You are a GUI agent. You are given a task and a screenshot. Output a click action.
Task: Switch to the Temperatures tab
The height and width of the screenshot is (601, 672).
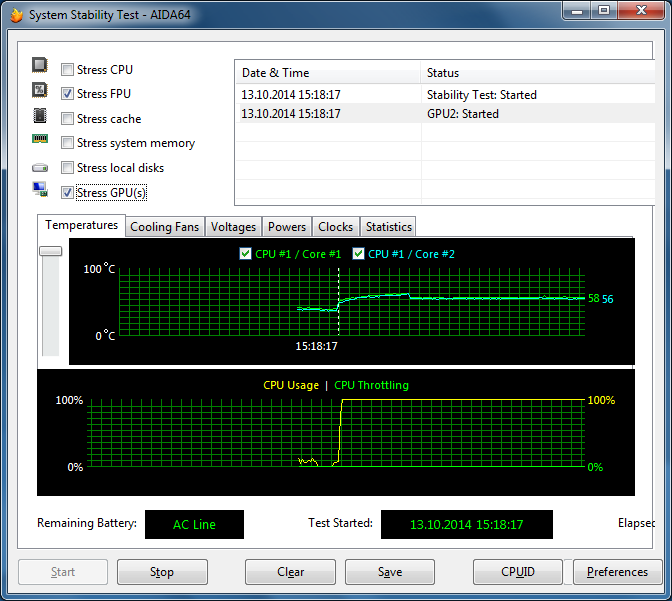click(x=81, y=225)
